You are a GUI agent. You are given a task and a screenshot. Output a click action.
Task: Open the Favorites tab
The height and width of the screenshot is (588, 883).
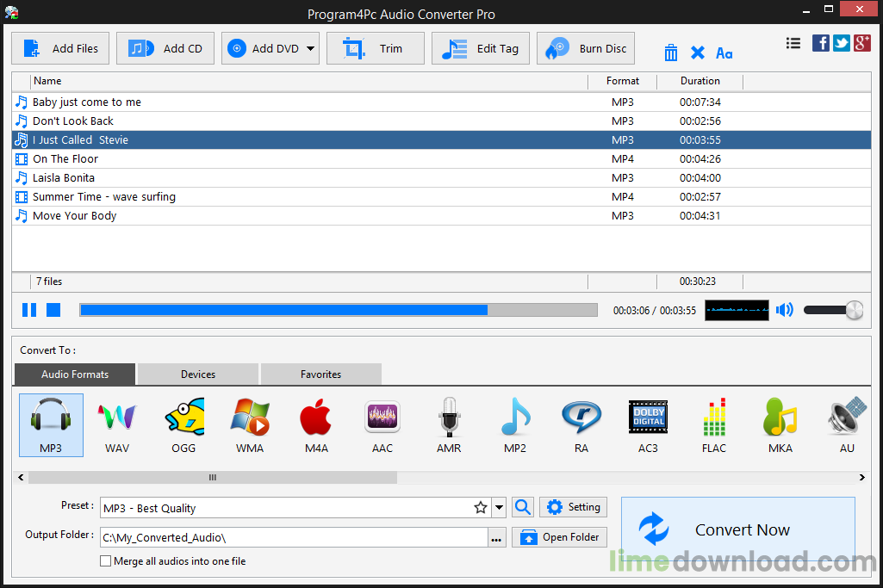(x=320, y=374)
